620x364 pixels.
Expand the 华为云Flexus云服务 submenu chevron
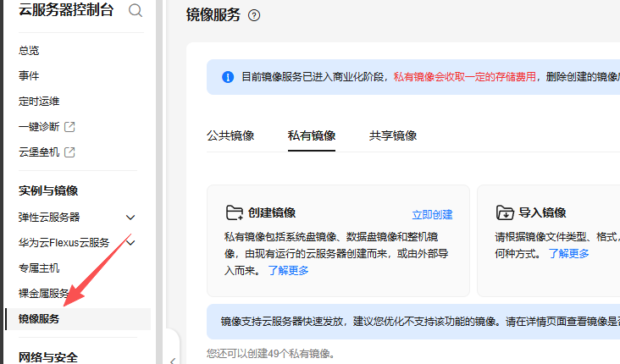point(131,243)
